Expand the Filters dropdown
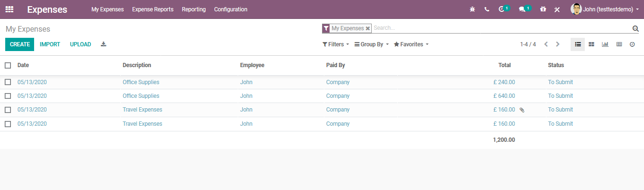644x190 pixels. coord(335,44)
